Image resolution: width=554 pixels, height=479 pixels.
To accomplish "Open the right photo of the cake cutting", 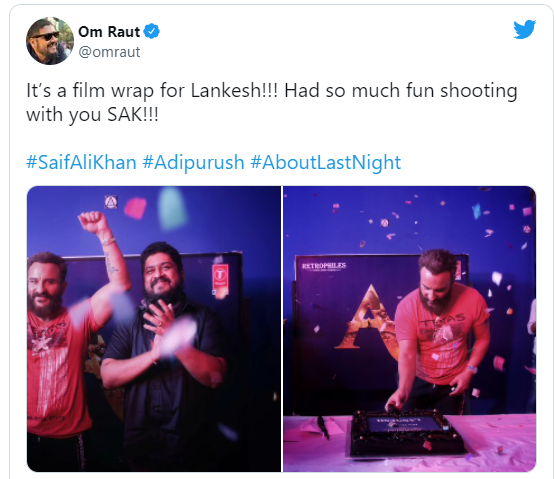I will pos(409,329).
